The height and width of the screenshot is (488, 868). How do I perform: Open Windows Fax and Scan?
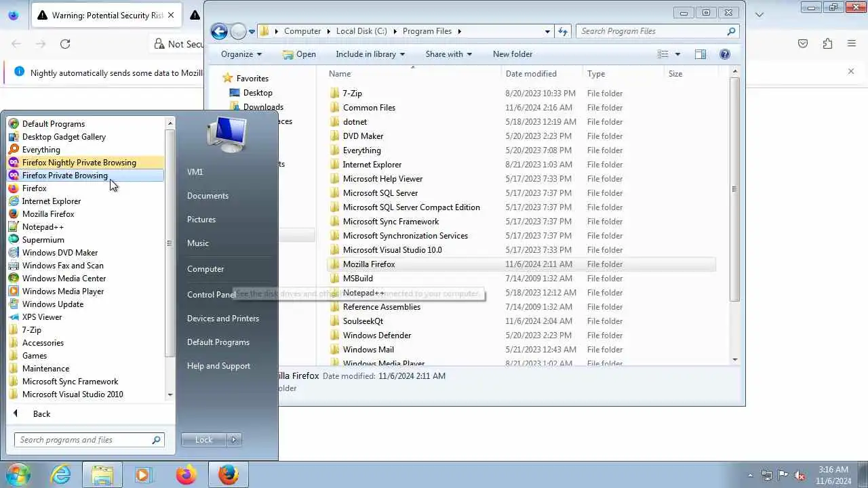click(x=85, y=266)
